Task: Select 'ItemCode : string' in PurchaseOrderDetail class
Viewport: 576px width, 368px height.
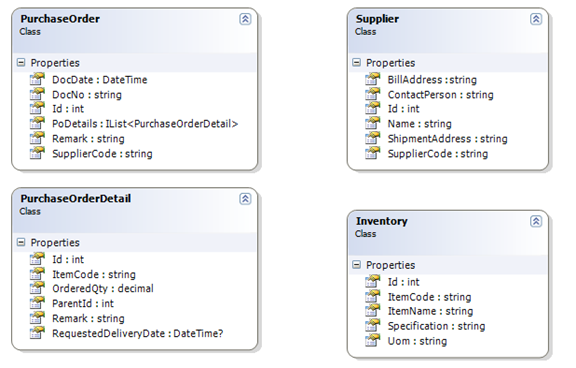Action: click(x=94, y=274)
